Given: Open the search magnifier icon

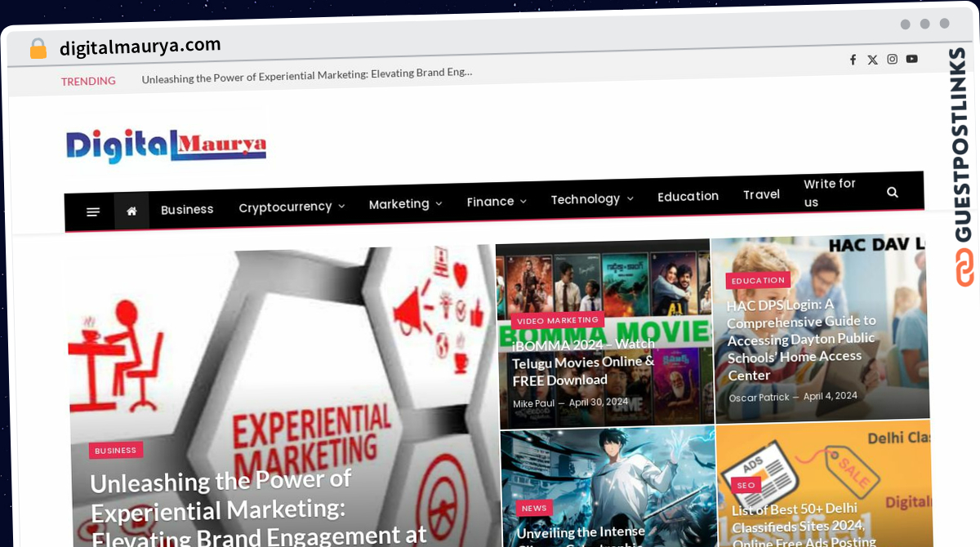Looking at the screenshot, I should [x=892, y=193].
